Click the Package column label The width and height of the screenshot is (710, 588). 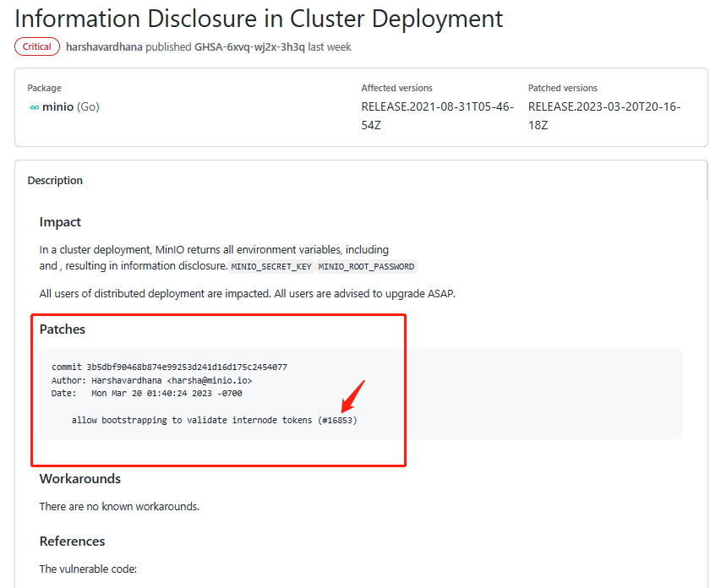[44, 88]
